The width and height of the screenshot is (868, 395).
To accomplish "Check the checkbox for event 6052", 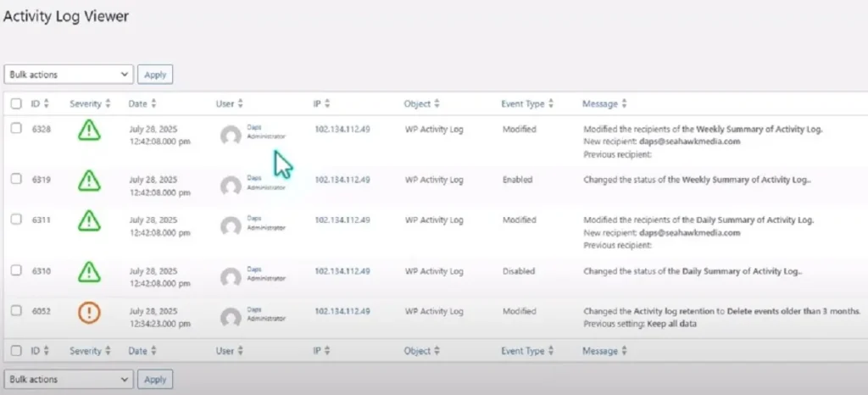I will 17,310.
